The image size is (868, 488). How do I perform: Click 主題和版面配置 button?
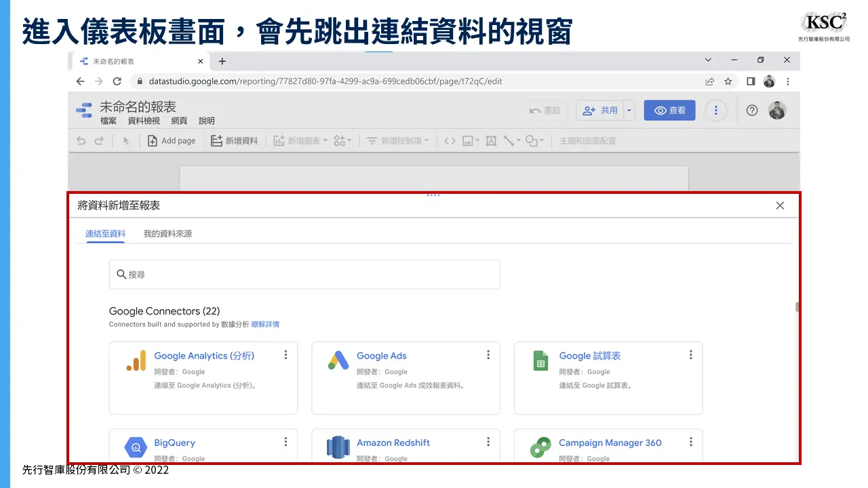pyautogui.click(x=587, y=141)
